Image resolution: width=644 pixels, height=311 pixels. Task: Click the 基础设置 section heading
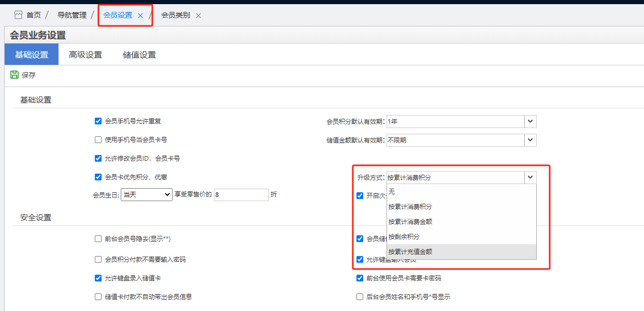coord(36,100)
